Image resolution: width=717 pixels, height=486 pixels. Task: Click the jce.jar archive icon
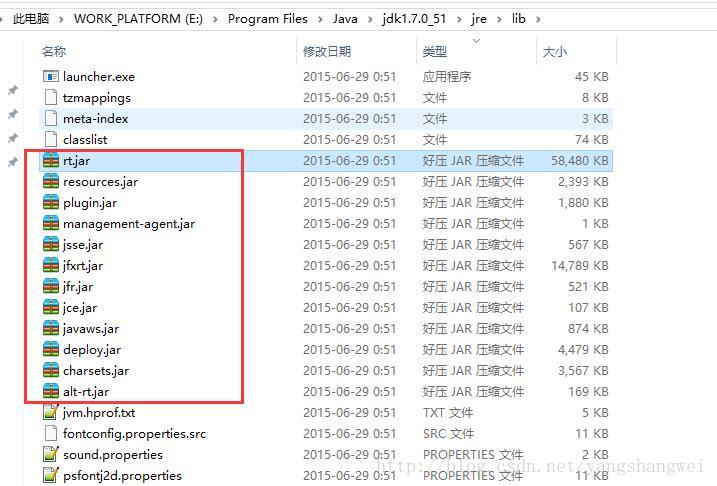(51, 308)
